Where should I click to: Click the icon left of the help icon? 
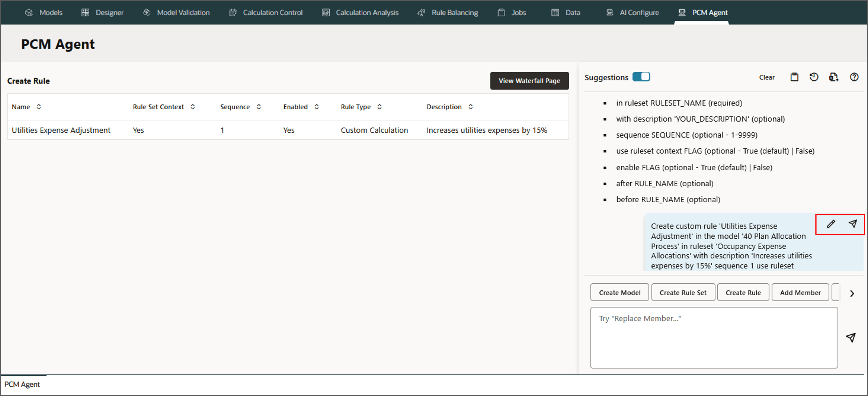click(834, 77)
